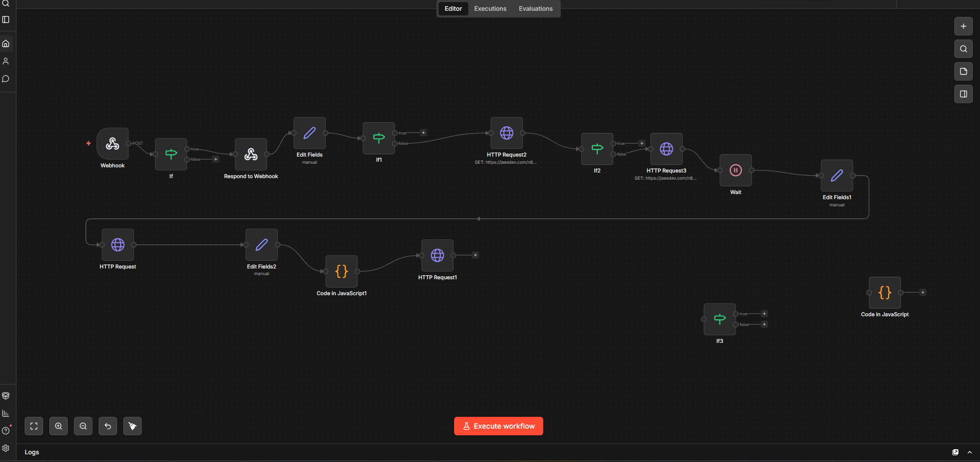
Task: Add a new node with plus button
Action: click(964, 26)
